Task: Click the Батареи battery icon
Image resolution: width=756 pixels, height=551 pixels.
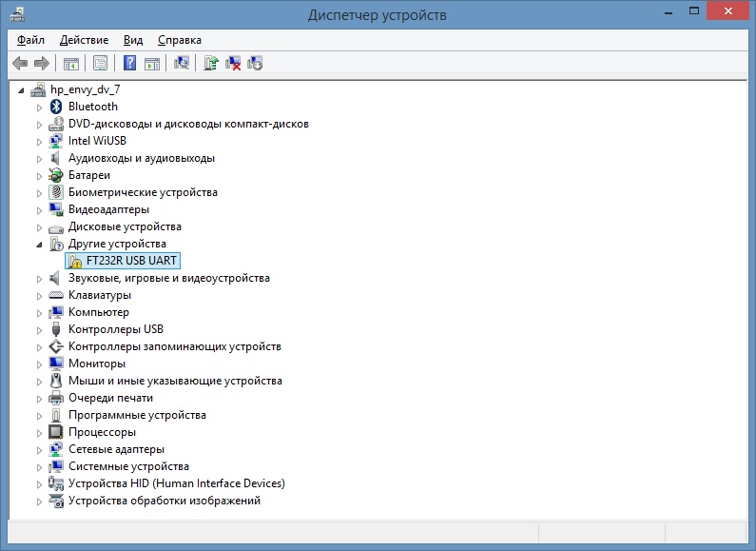Action: point(56,175)
